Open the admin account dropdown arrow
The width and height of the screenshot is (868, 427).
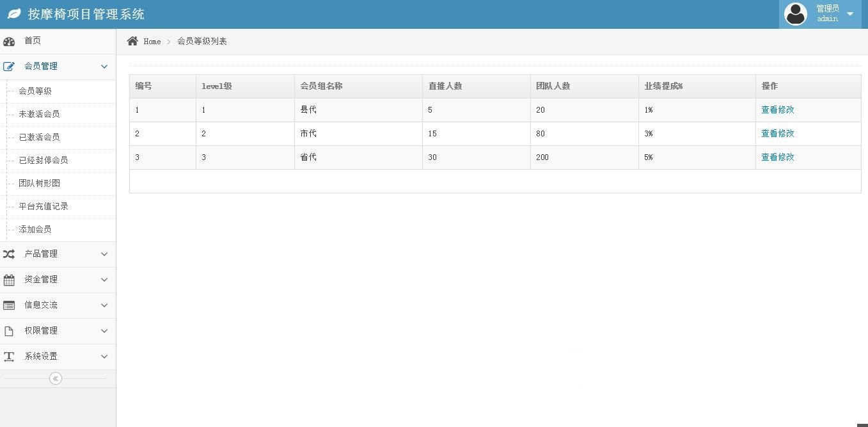850,14
